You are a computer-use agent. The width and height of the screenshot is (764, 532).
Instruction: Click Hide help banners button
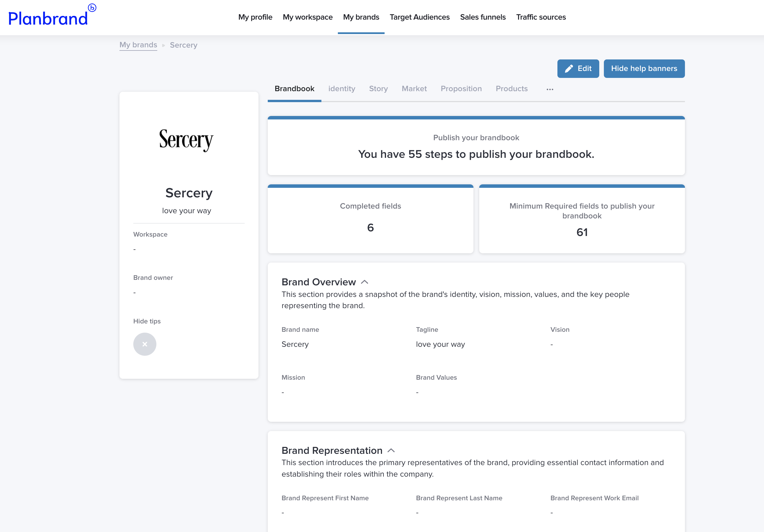tap(644, 69)
